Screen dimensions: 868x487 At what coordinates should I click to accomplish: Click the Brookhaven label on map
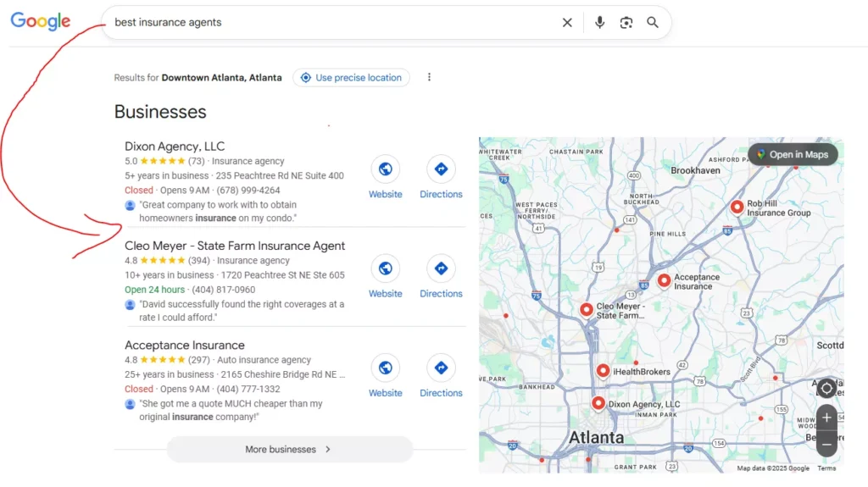(x=695, y=170)
